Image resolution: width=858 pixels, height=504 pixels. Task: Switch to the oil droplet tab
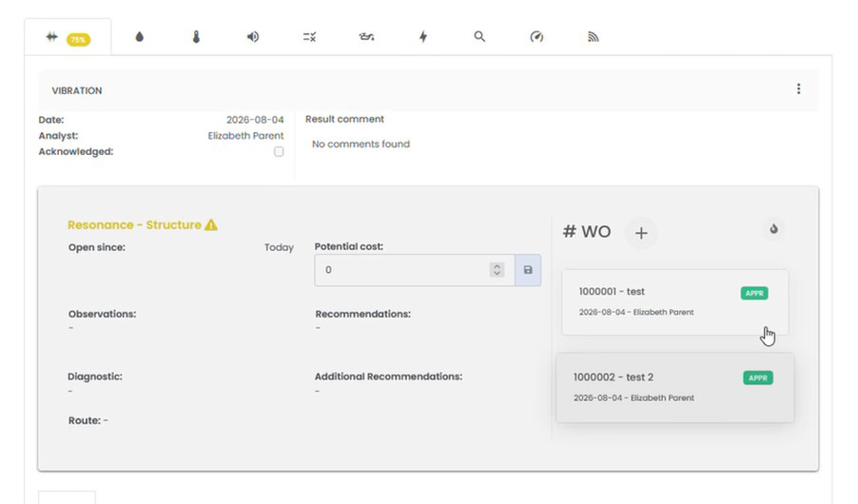139,37
